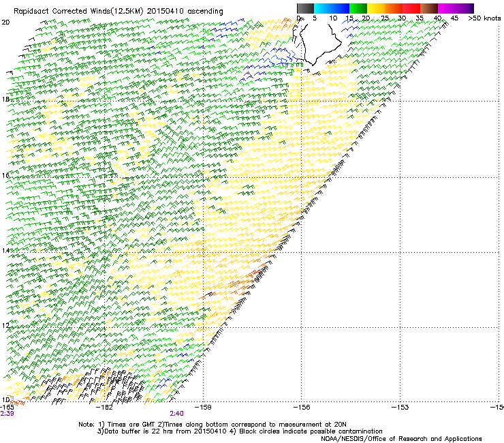Click the note 'Times are GMT' line
This screenshot has height=443, width=504.
pyautogui.click(x=212, y=425)
